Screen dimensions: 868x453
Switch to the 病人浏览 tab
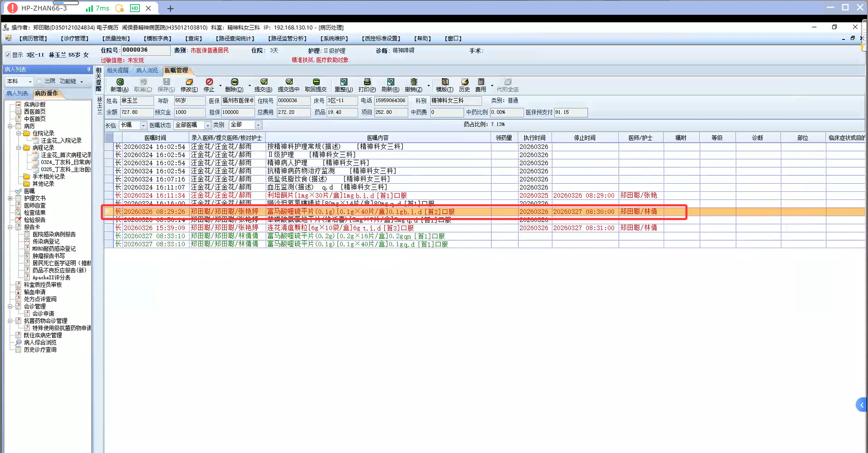147,71
